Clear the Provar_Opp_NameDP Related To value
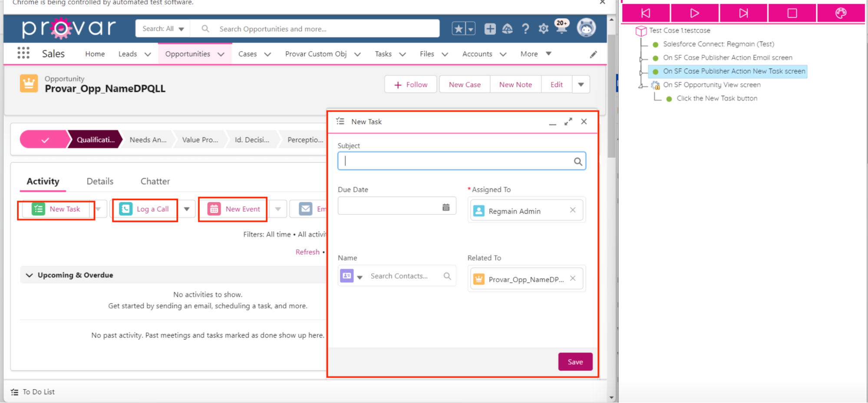Screen dimensions: 868x403 [x=573, y=278]
